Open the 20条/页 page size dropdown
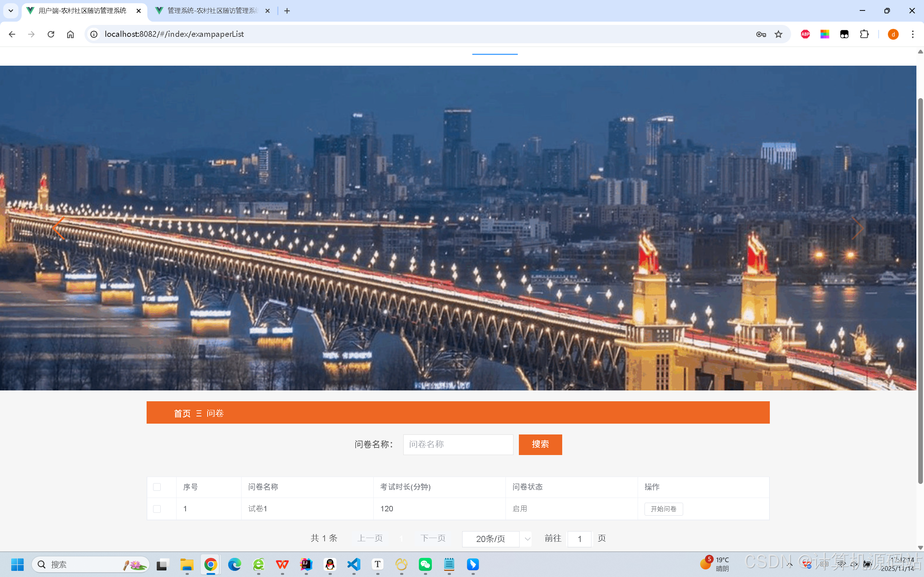The height and width of the screenshot is (577, 924). click(x=496, y=539)
